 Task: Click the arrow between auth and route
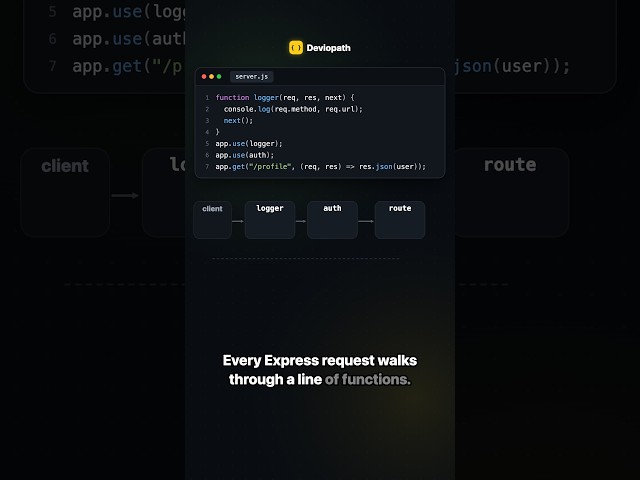366,221
